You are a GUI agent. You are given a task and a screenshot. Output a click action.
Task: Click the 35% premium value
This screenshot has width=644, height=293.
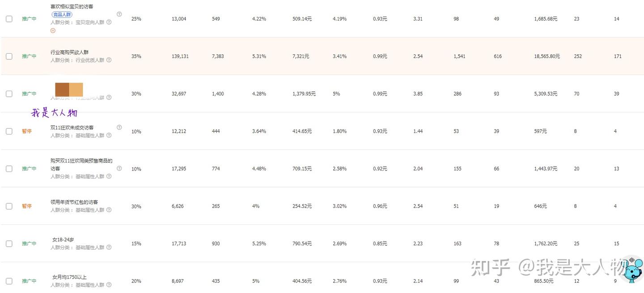(136, 56)
